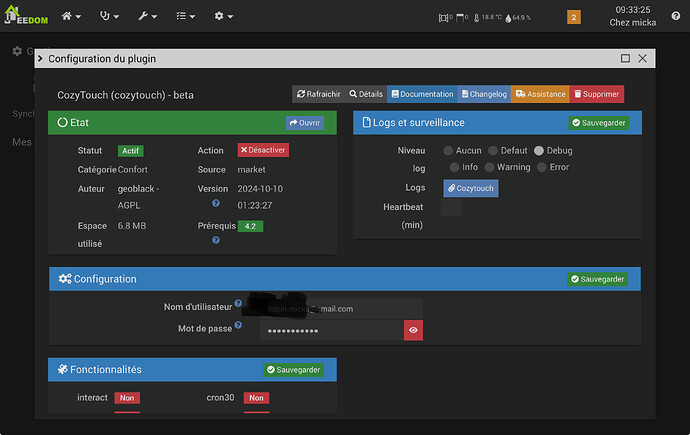This screenshot has height=435, width=690.
Task: Click the Jeedom logo
Action: 26,15
